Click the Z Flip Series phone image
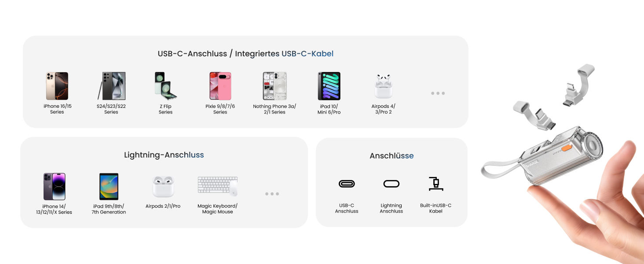Viewport: 644px width, 264px height. pyautogui.click(x=165, y=86)
